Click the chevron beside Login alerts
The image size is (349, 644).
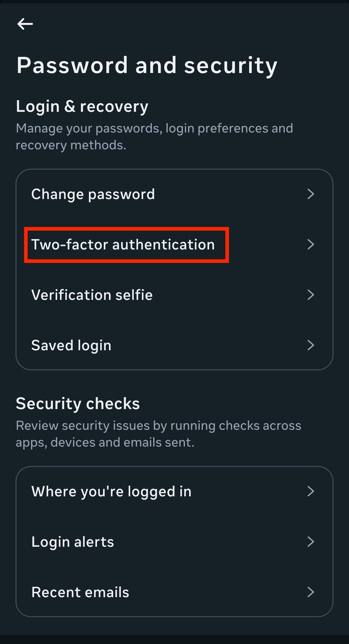[311, 542]
